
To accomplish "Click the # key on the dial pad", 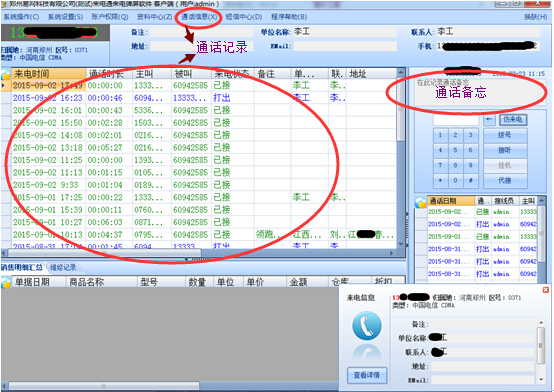I will [470, 180].
